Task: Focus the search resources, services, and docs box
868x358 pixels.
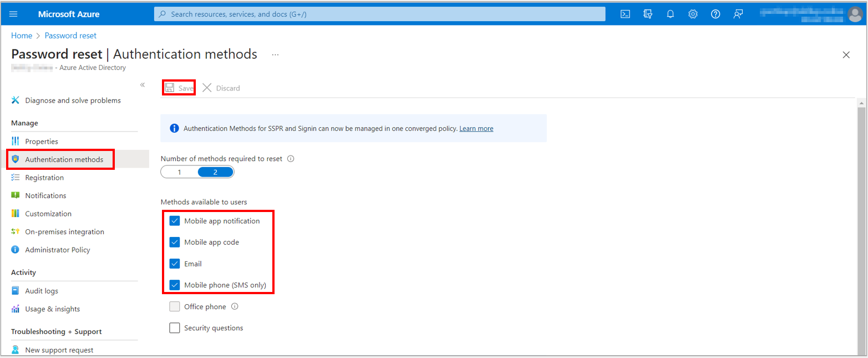Action: click(x=380, y=14)
